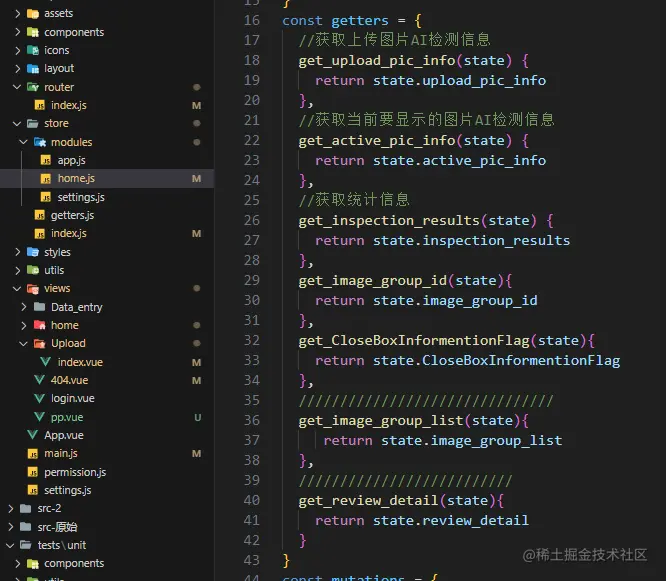Open 404.vue file
The width and height of the screenshot is (666, 581).
click(69, 380)
